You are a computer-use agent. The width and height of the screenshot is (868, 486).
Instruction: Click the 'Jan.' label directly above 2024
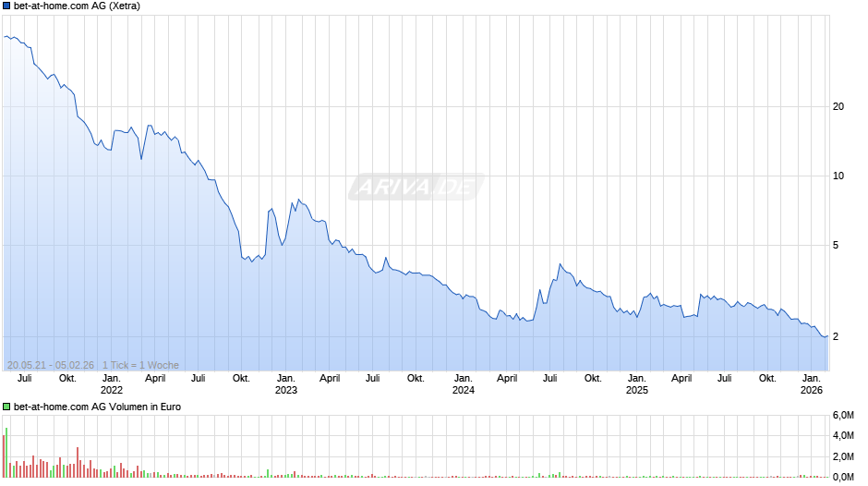464,379
